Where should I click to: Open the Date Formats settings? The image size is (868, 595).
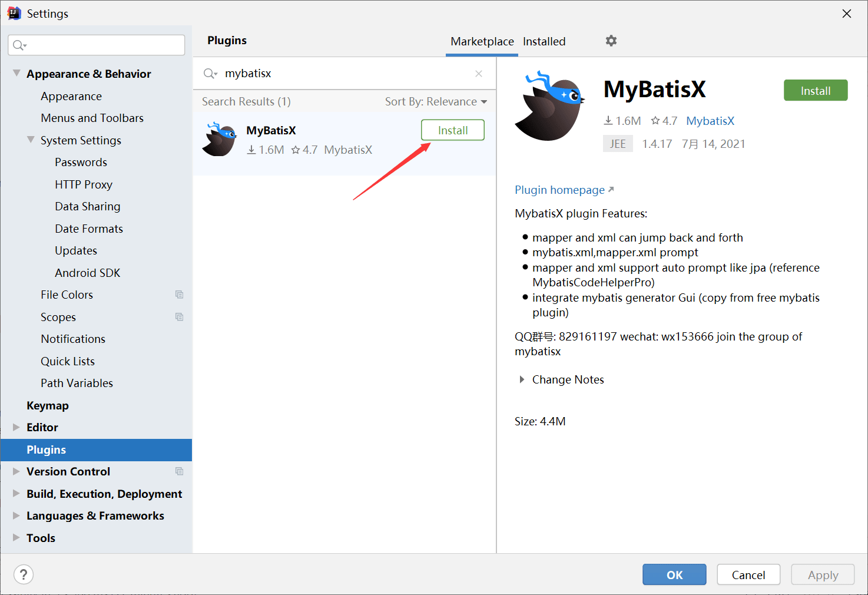point(89,229)
